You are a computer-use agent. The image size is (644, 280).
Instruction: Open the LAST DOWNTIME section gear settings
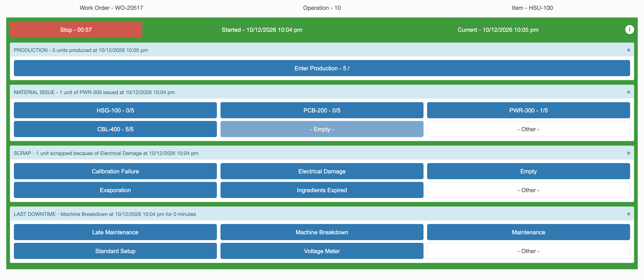click(x=628, y=214)
